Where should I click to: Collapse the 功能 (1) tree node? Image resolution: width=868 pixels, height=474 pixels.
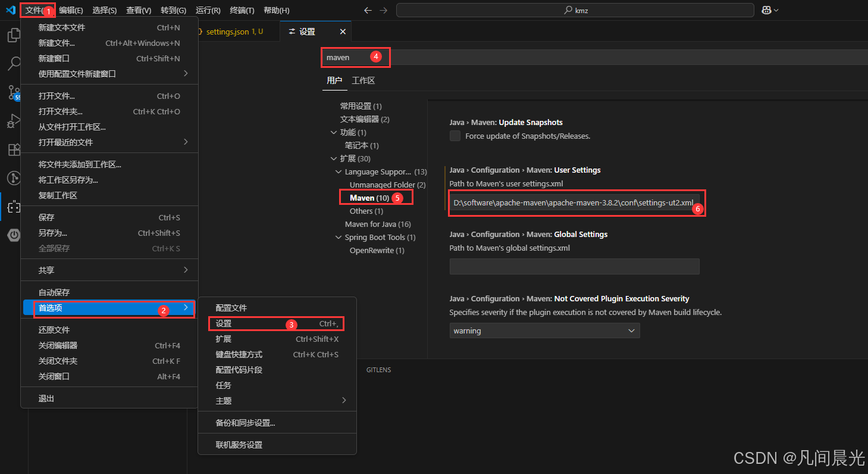click(334, 132)
